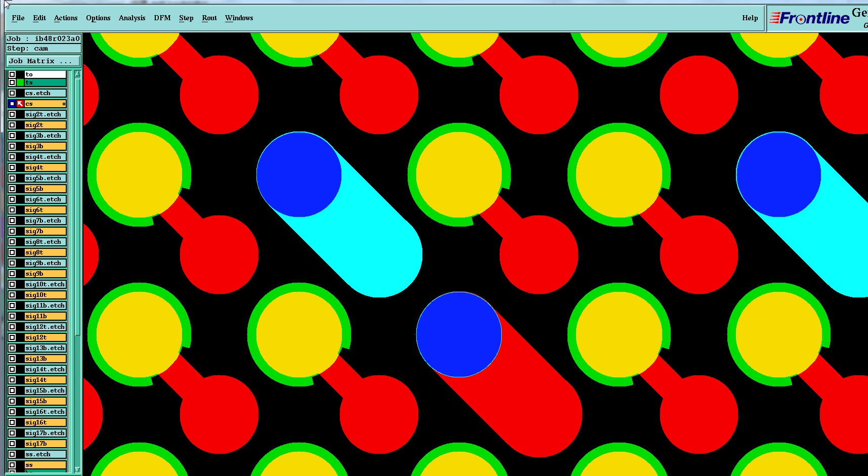Viewport: 868px width, 476px height.
Task: Click the Job Matrix ... button
Action: (44, 61)
